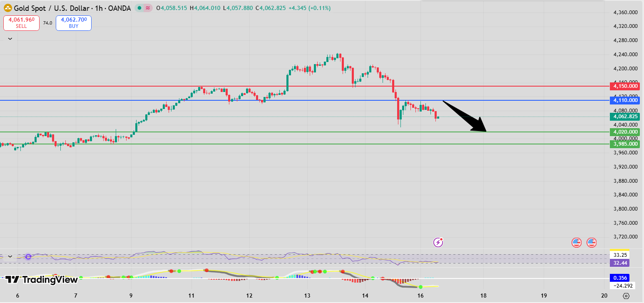Select the red 4,150.000 horizontal line label

(x=624, y=86)
